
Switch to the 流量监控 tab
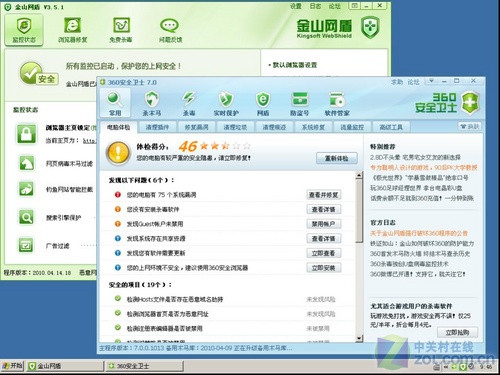tap(352, 127)
